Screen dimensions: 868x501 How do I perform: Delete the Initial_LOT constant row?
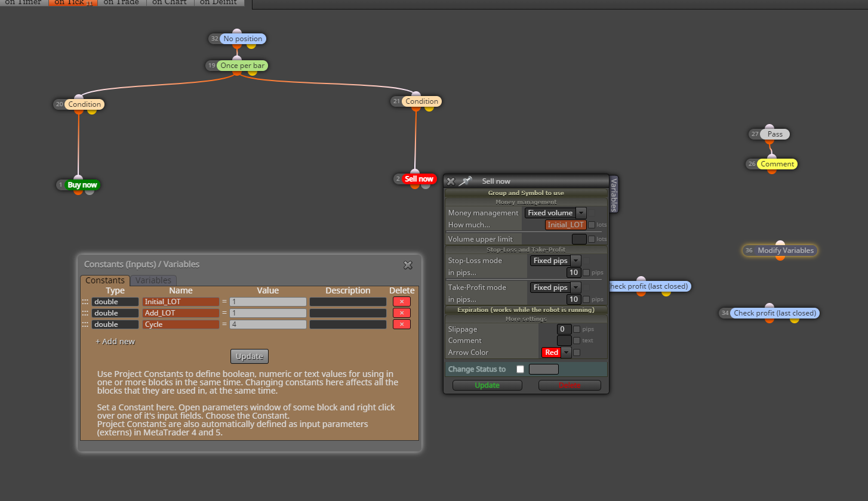pos(402,302)
